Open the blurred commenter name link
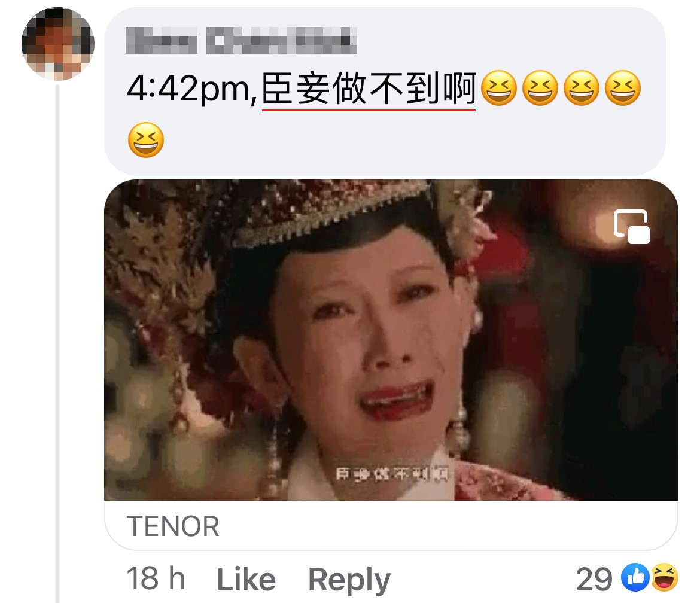 (x=241, y=40)
